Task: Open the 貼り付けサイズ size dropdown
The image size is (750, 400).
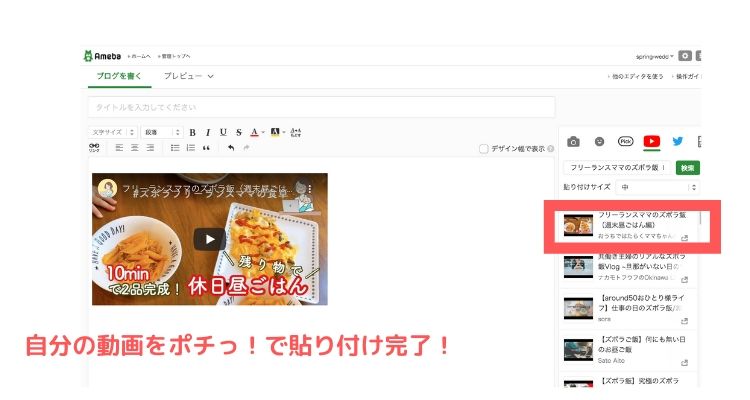Action: tap(657, 188)
